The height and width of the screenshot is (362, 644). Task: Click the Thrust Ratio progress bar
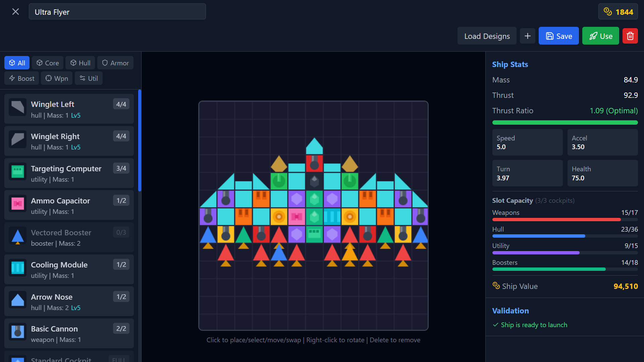click(565, 122)
